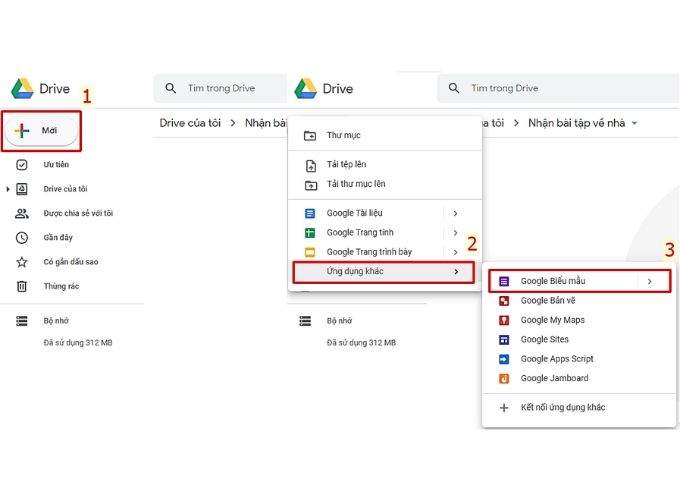Viewport: 680px width, 500px height.
Task: Click the Gần đây clock icon
Action: coord(22,238)
